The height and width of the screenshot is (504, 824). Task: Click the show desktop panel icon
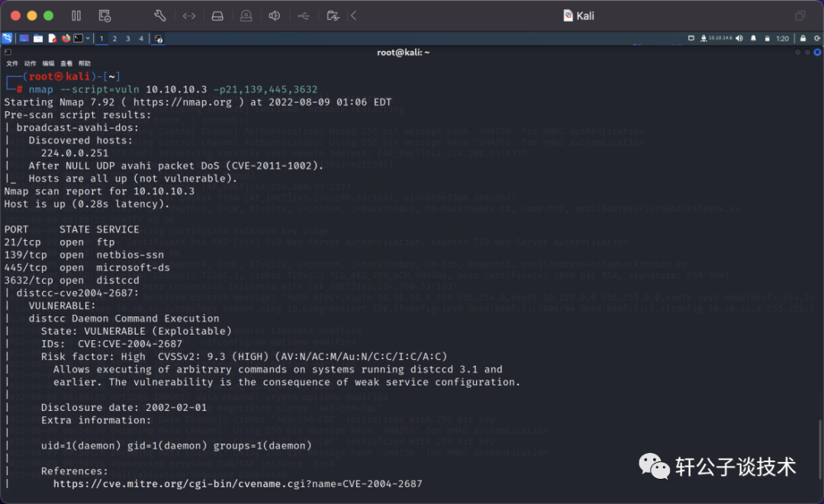tap(24, 38)
